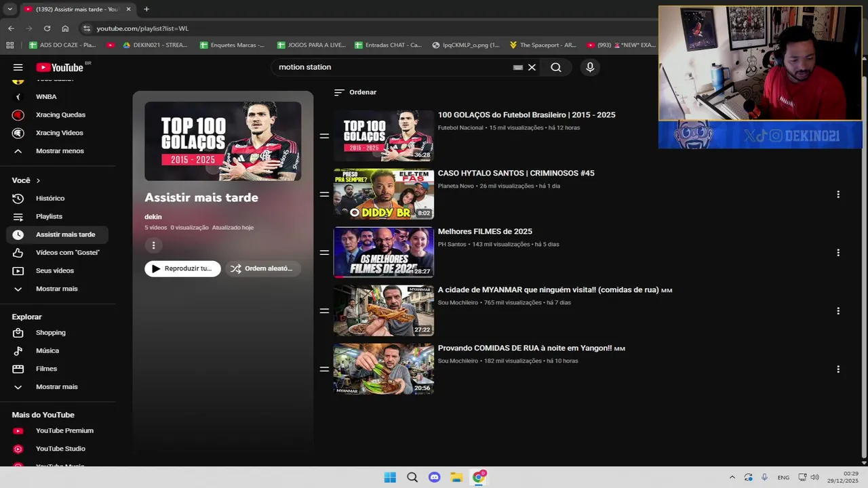Click Ordem aleatória shuffle button
The image size is (868, 488).
coord(262,268)
